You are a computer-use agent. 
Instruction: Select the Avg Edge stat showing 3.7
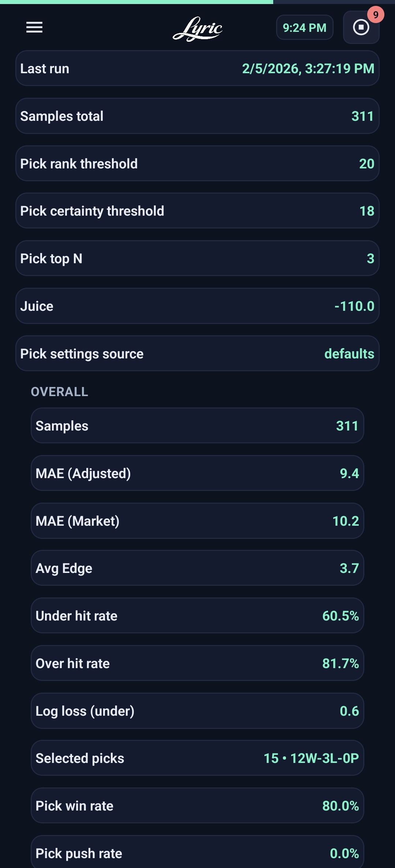point(197,568)
